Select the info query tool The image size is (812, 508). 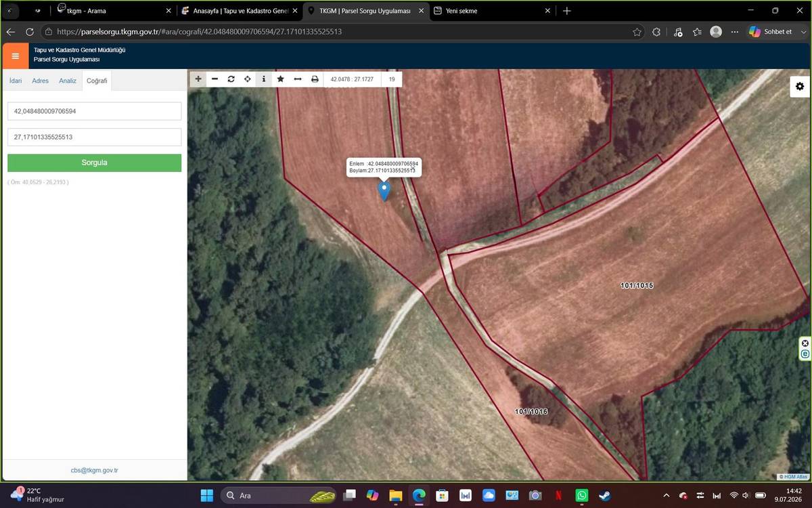[264, 79]
